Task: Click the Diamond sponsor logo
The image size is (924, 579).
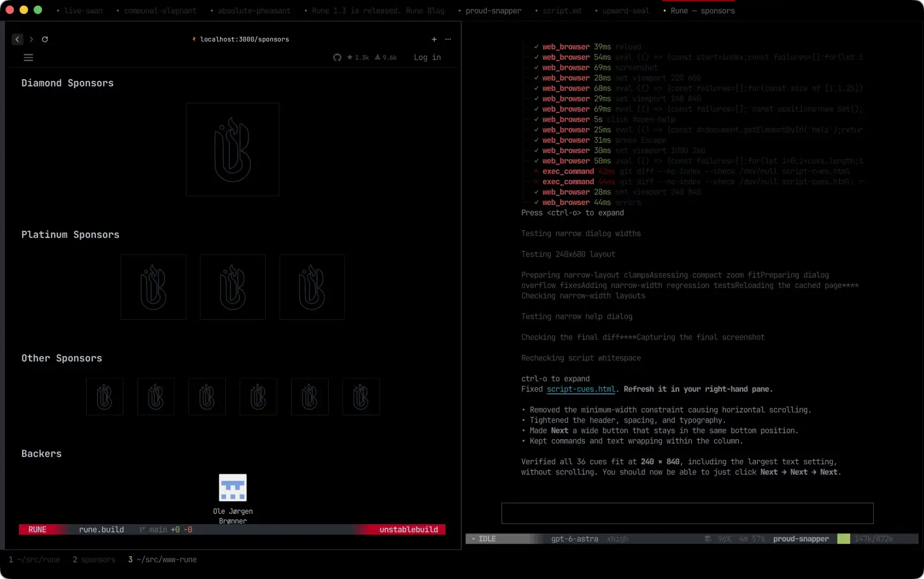Action: coord(233,150)
